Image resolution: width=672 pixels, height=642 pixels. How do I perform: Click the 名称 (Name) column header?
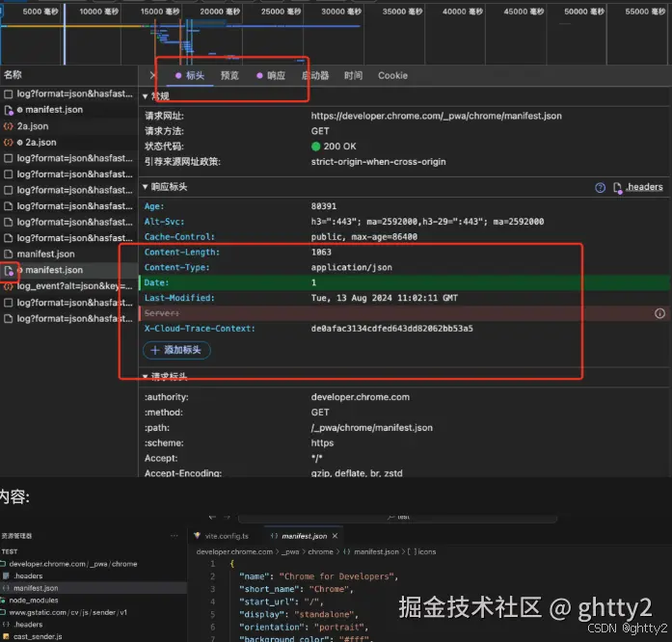13,75
